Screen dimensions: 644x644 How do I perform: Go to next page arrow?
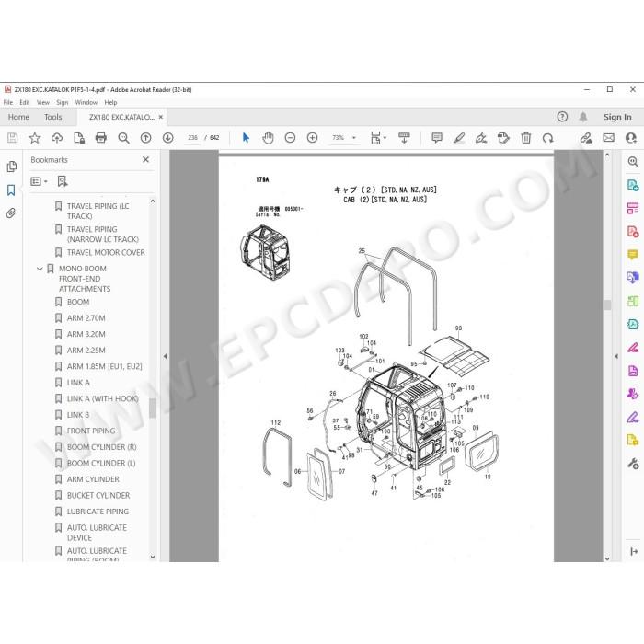point(168,138)
